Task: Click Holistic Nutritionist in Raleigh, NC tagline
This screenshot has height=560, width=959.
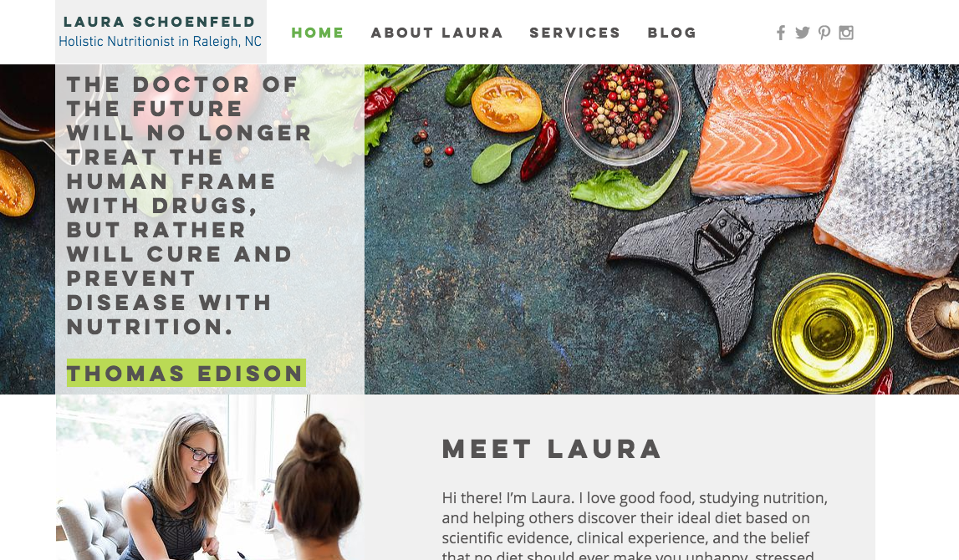Action: [160, 42]
